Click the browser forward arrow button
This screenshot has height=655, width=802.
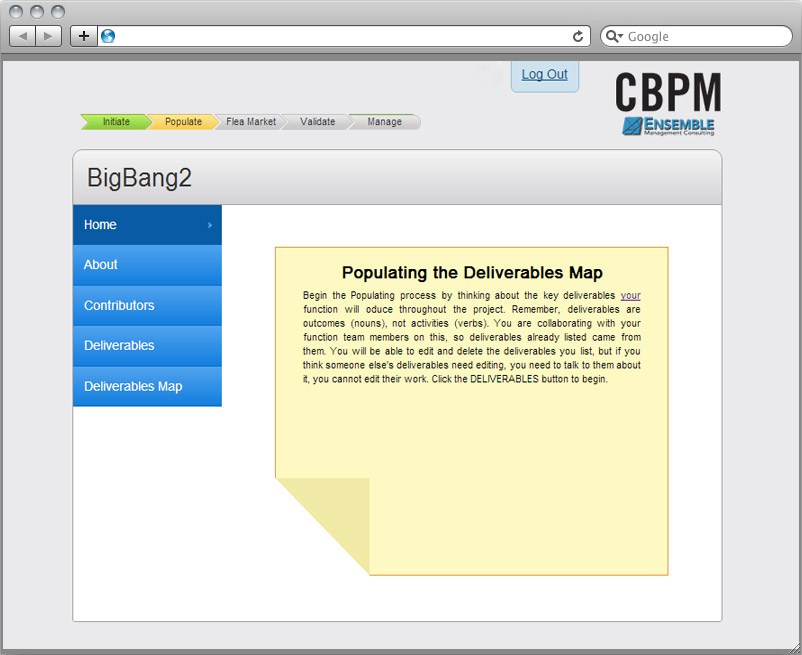tap(49, 36)
